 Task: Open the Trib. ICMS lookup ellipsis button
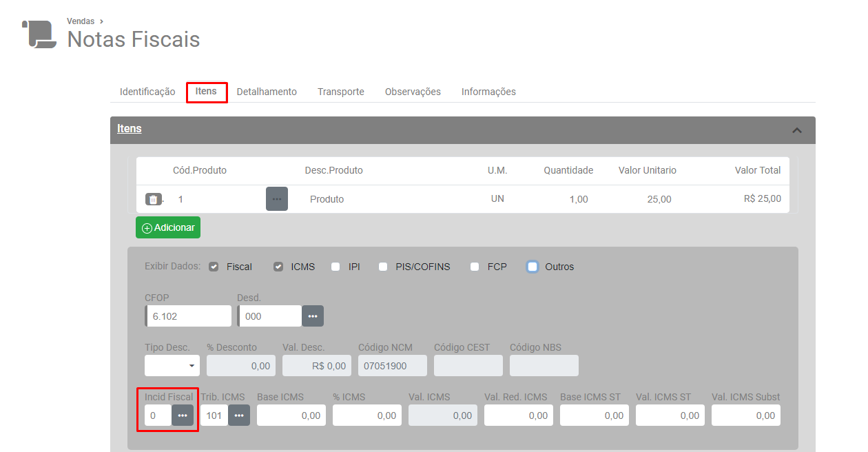pos(239,415)
